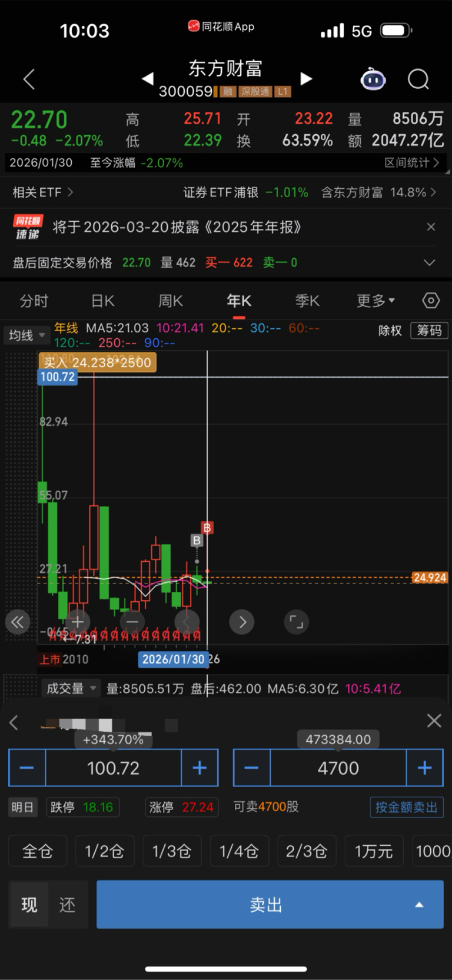Increase share quantity with plus button

click(x=424, y=768)
